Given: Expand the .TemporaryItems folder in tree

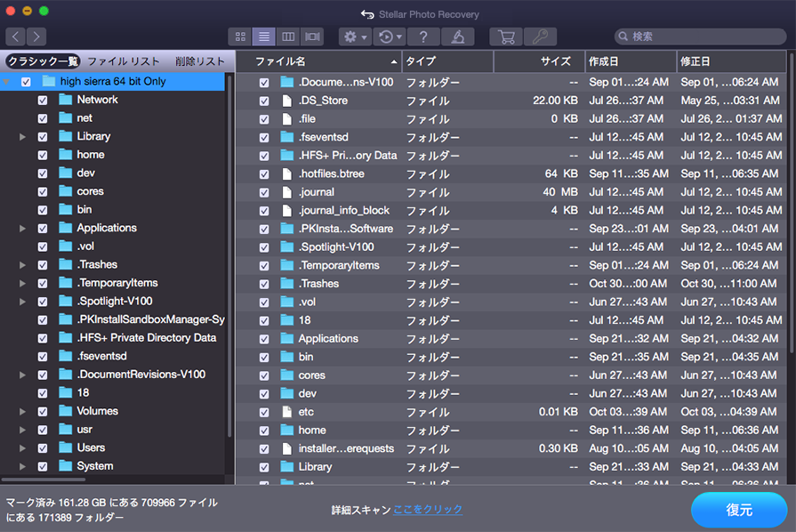Looking at the screenshot, I should point(22,283).
